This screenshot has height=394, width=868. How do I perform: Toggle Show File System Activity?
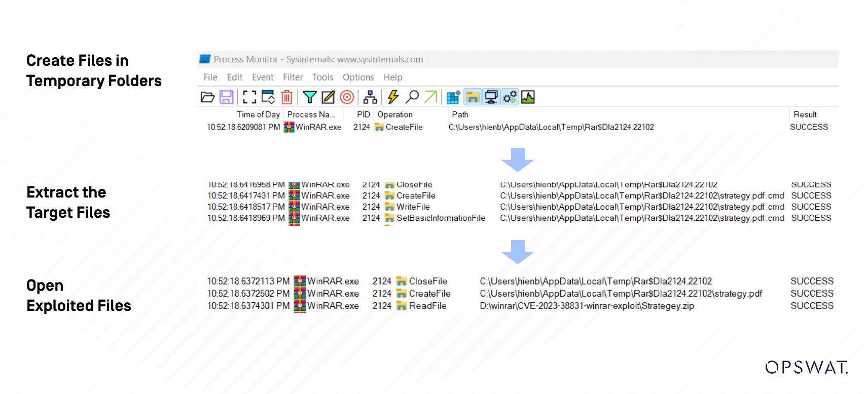coord(473,97)
